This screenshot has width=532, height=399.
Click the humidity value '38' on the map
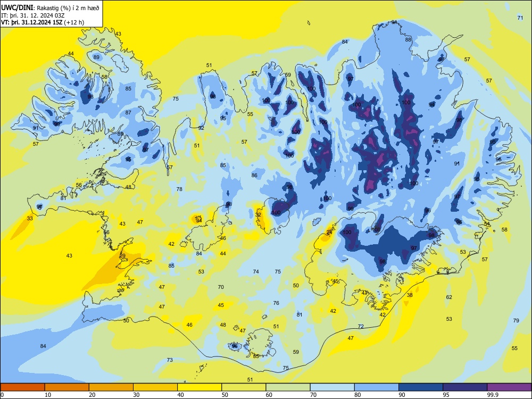tap(410, 295)
